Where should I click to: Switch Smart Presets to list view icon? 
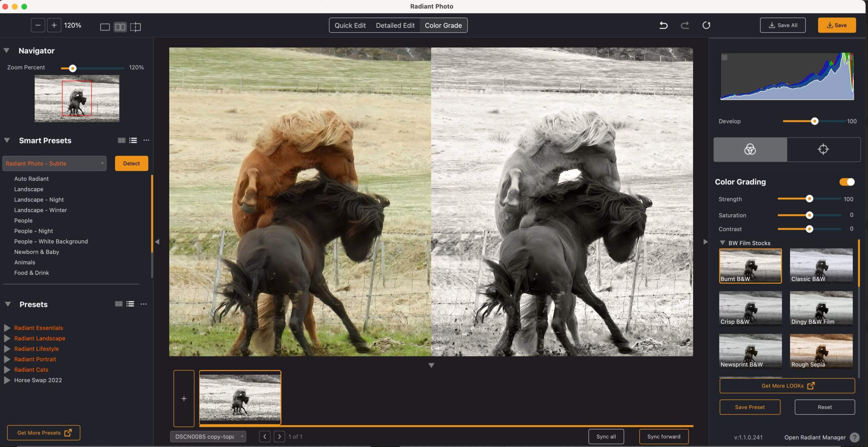[133, 140]
